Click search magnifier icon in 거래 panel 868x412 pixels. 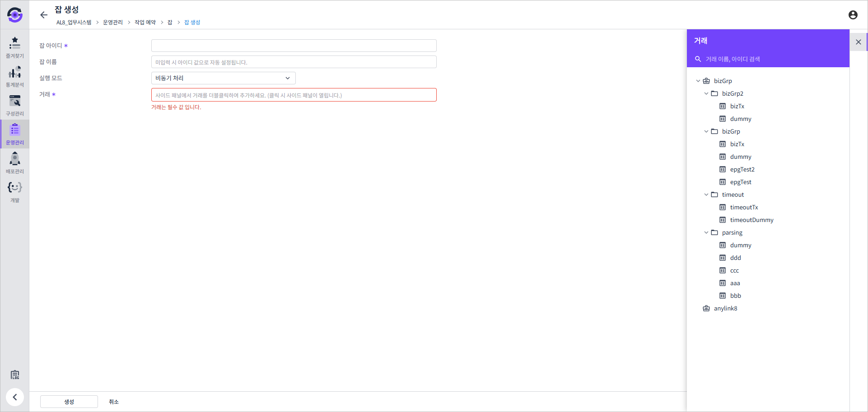(x=698, y=59)
